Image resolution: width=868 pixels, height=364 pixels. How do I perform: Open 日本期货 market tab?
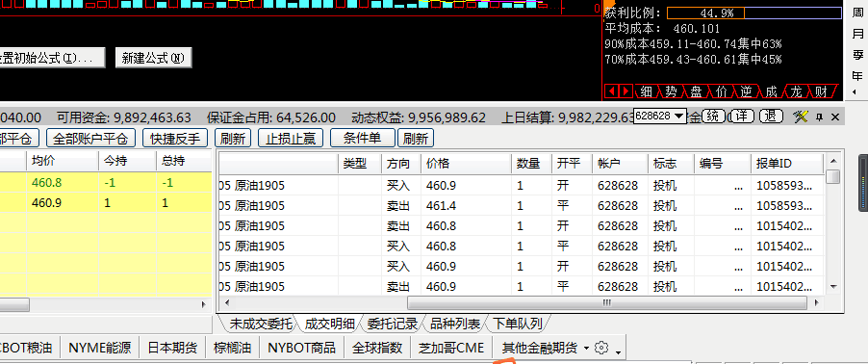tap(172, 348)
